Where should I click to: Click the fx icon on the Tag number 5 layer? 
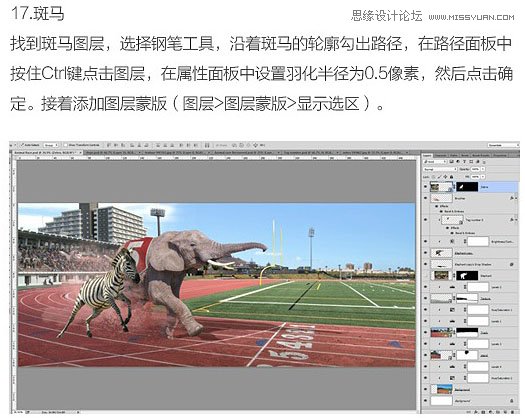(x=512, y=220)
